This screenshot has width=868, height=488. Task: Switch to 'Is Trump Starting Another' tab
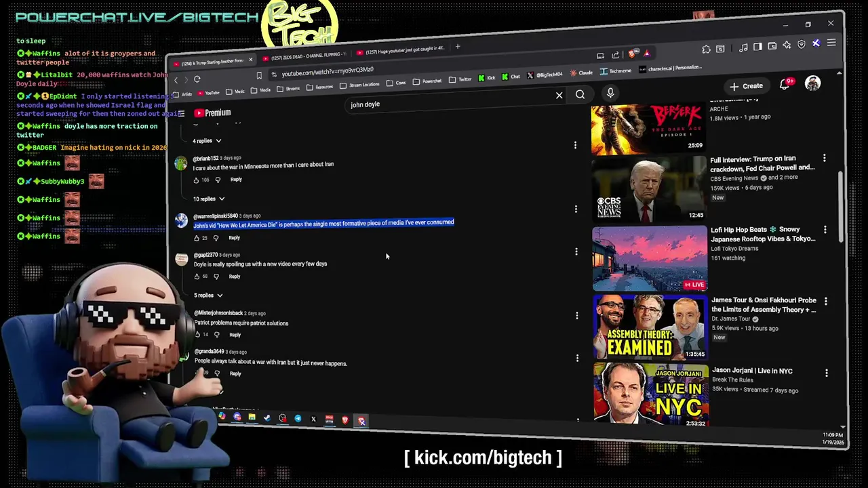[212, 62]
